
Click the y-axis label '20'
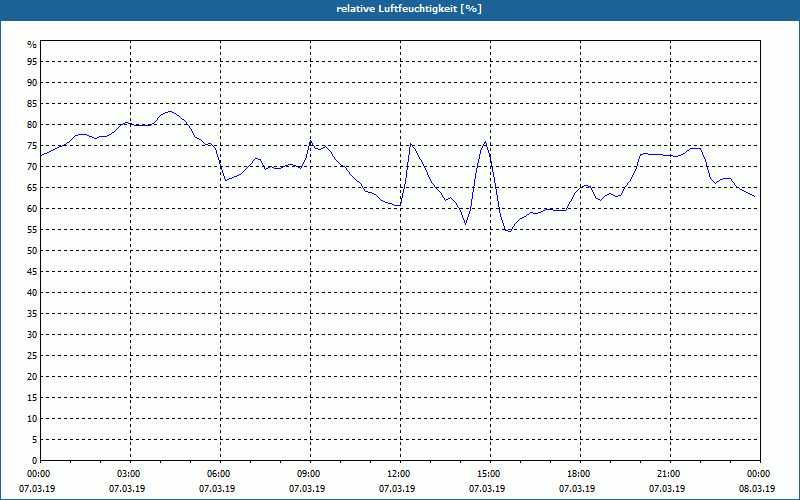point(32,377)
